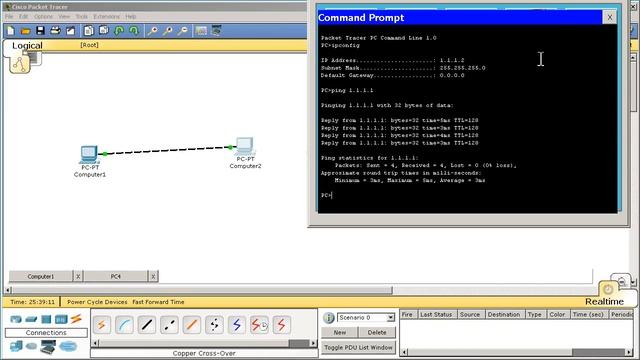Select the Wireless Devices category icon
The width and height of the screenshot is (640, 360).
61,319
